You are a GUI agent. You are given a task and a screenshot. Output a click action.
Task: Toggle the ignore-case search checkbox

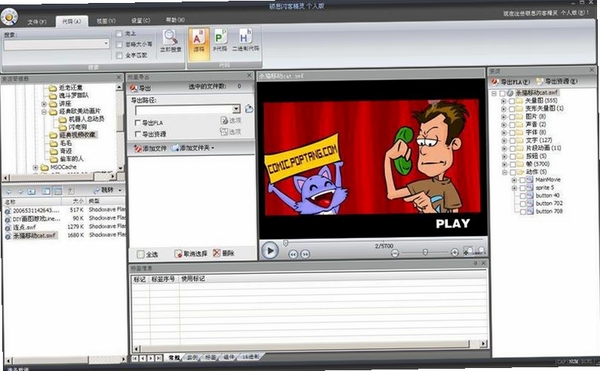(119, 45)
